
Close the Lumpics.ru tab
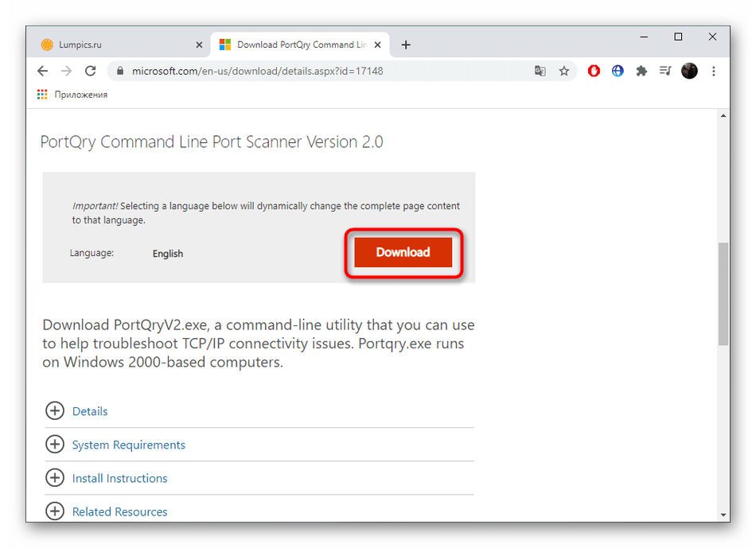(x=199, y=45)
